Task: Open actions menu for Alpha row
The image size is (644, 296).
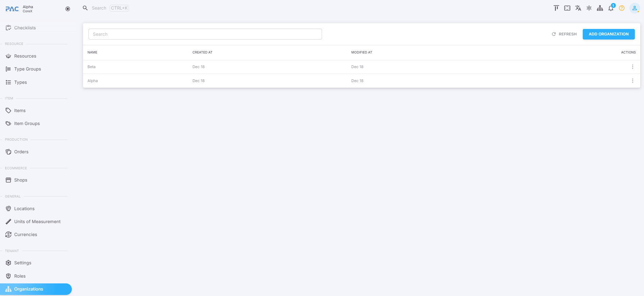Action: point(632,81)
